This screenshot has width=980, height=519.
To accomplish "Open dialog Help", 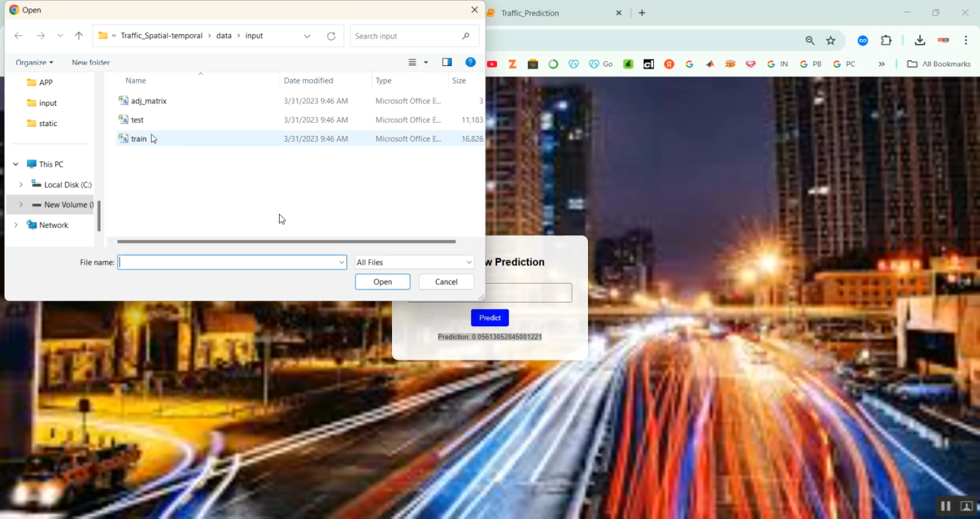I will click(x=470, y=63).
